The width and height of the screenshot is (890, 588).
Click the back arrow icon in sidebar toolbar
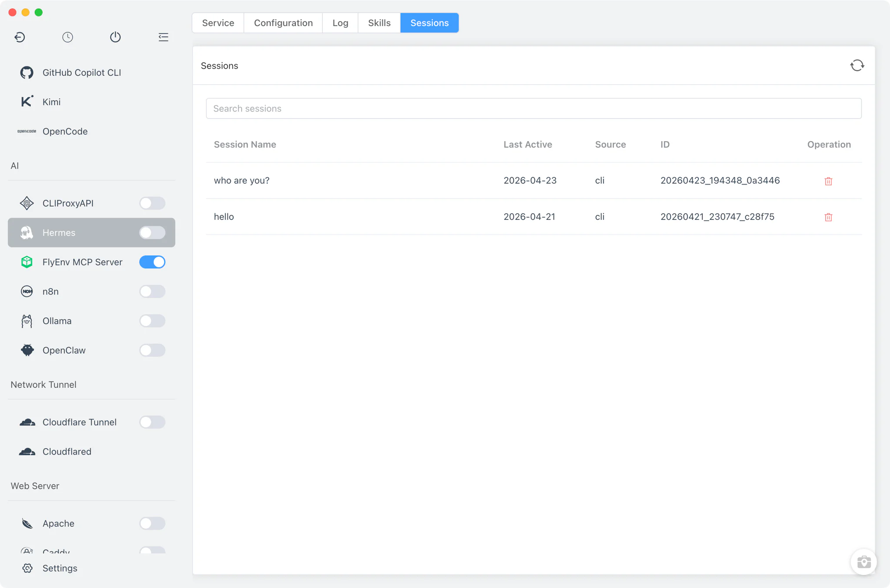coord(20,37)
